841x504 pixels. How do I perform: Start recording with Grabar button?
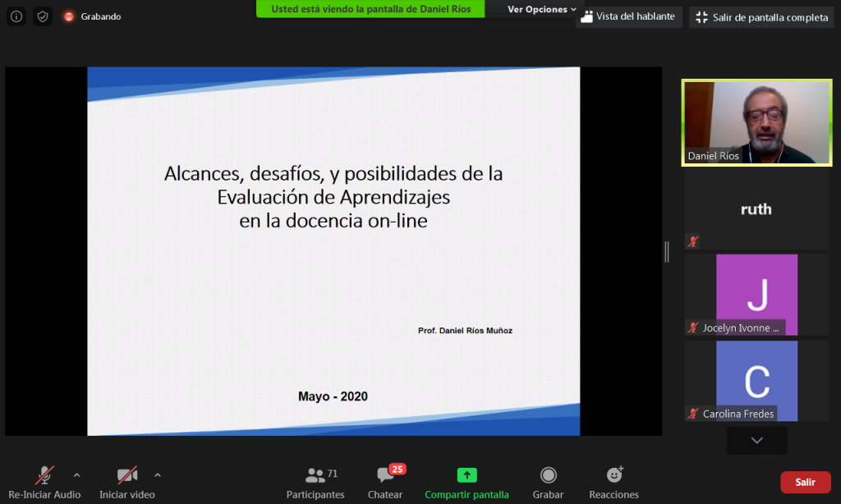(548, 482)
